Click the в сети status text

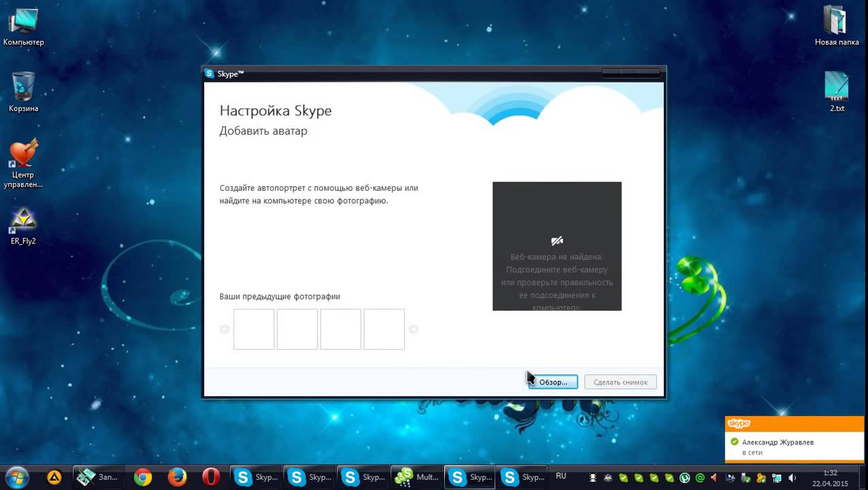pos(752,453)
